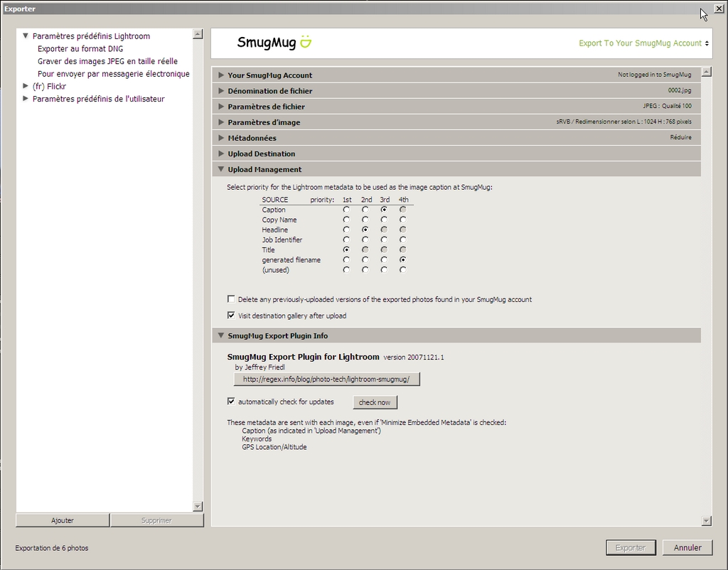
Task: Expand Paramètres prédéfinis de l'utilisateur node
Action: tap(26, 98)
